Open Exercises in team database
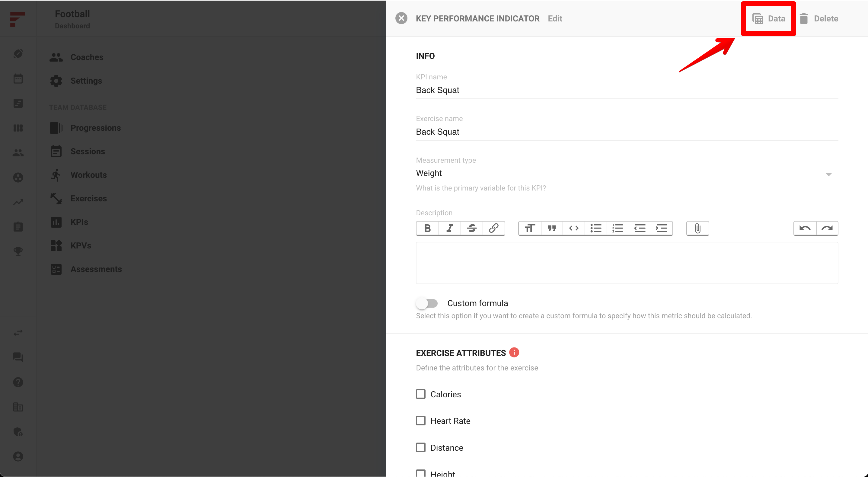 click(78, 199)
